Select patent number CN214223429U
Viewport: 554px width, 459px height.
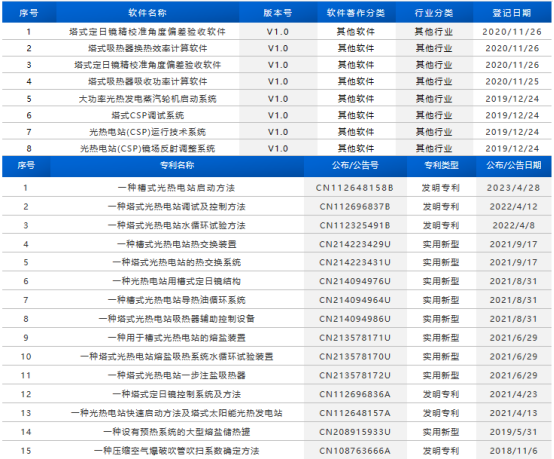coord(355,244)
